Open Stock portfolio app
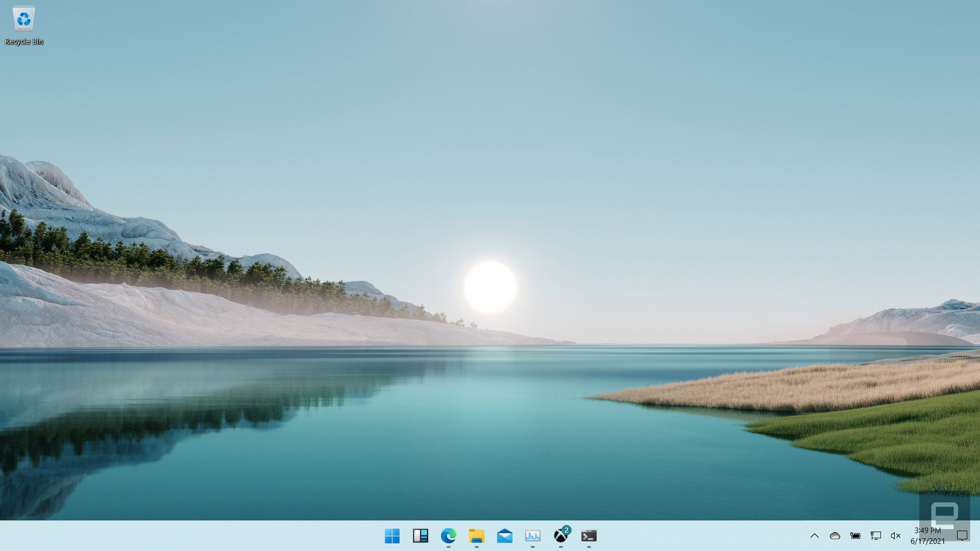980x551 pixels. (533, 535)
